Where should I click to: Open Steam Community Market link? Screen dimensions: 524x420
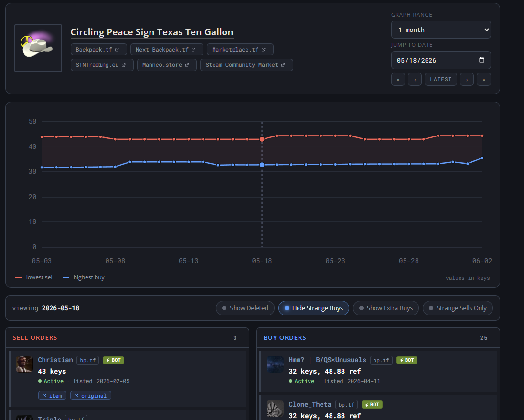(246, 65)
